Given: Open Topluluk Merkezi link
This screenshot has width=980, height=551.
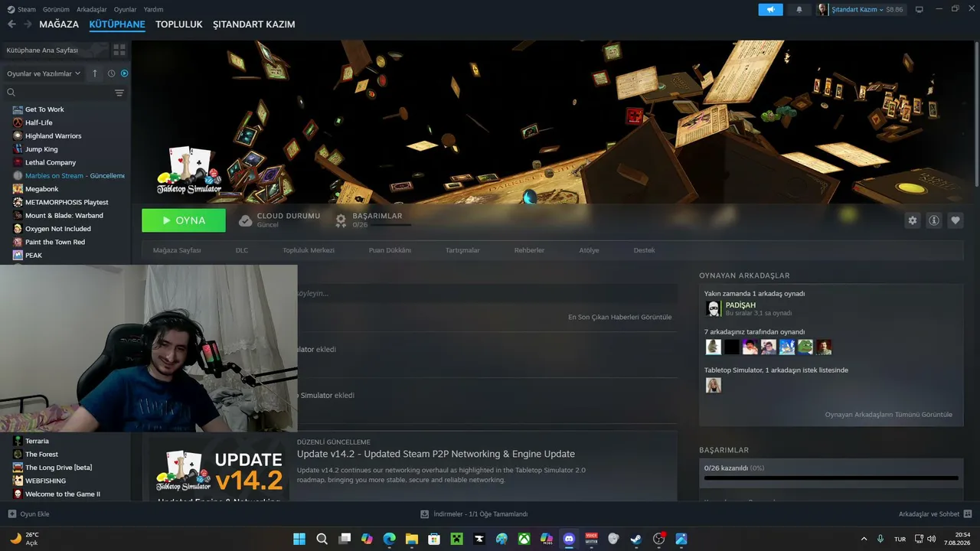Looking at the screenshot, I should [309, 250].
